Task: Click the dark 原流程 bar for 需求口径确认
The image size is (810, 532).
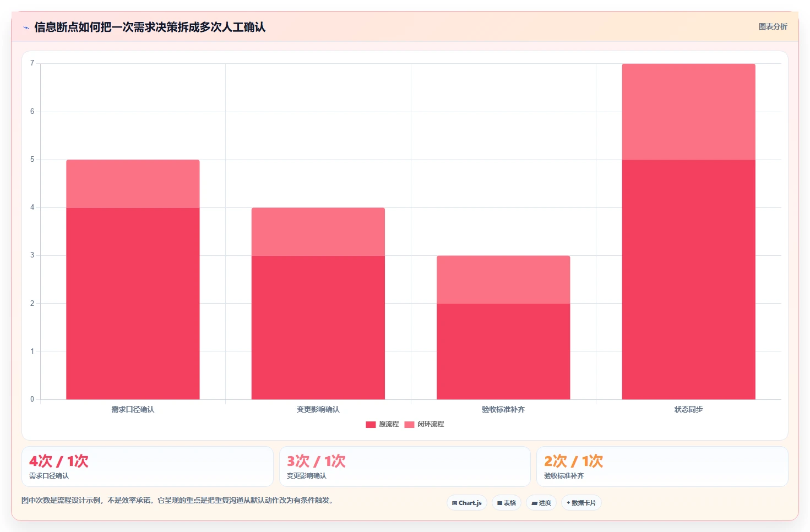Action: coord(133,304)
